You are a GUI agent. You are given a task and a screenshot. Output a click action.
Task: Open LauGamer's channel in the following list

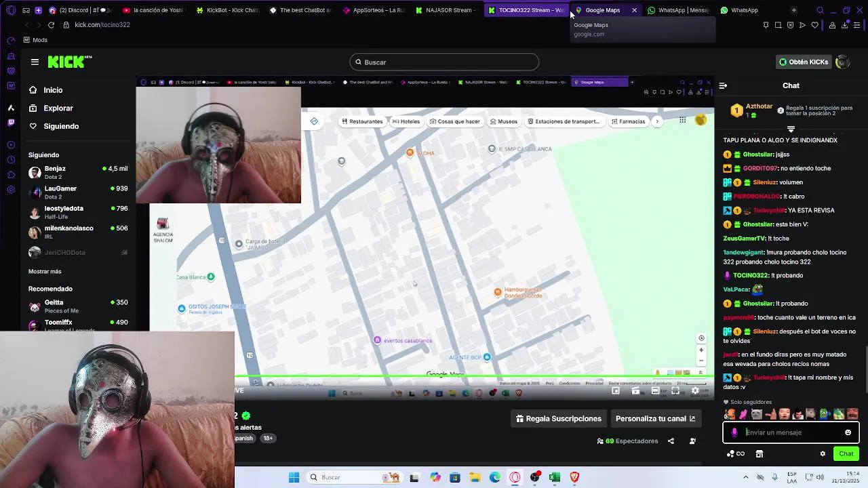[78, 192]
